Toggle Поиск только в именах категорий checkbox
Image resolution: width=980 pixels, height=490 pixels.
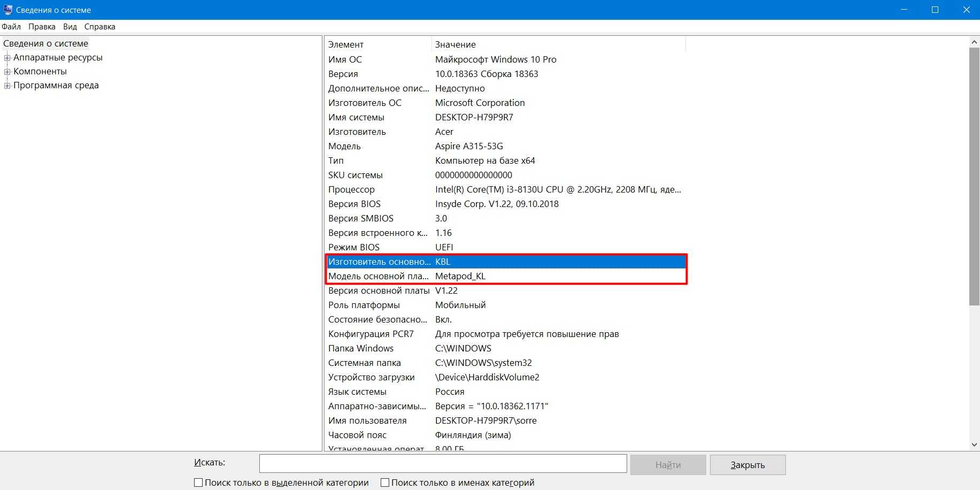385,483
